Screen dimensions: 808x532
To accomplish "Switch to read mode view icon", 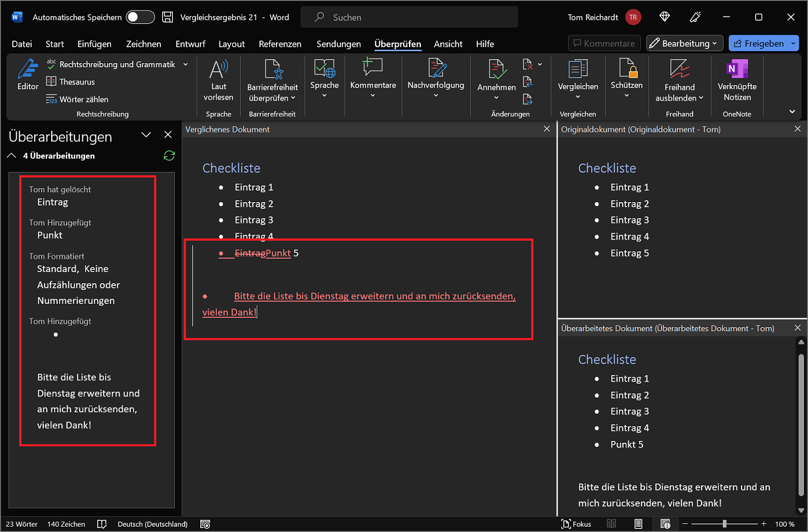I will [611, 524].
